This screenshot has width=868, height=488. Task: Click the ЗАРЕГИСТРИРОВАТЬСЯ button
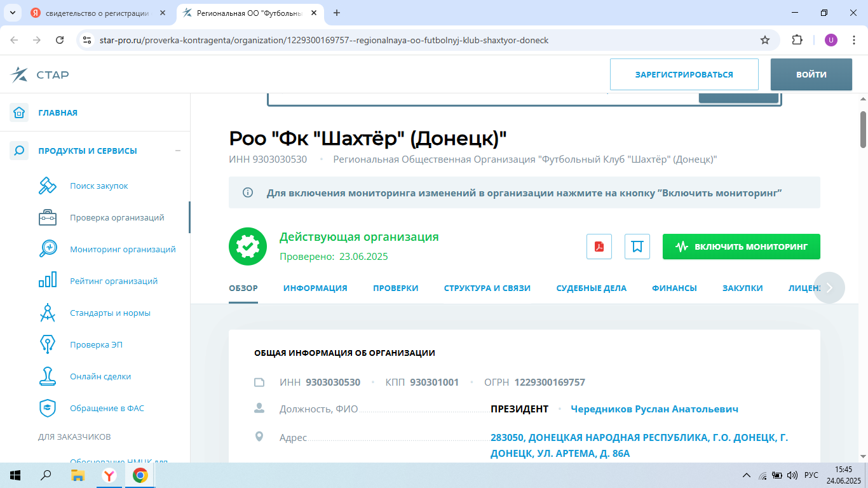[x=684, y=74]
